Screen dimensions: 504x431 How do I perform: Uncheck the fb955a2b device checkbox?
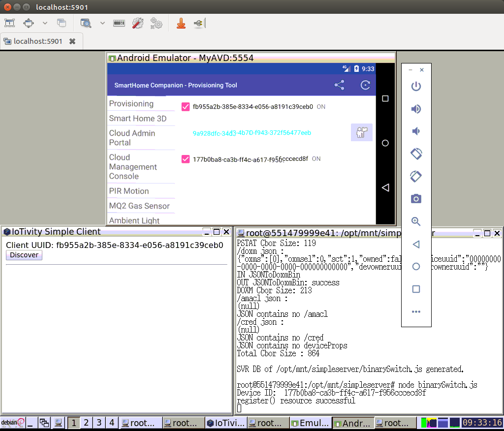[186, 107]
